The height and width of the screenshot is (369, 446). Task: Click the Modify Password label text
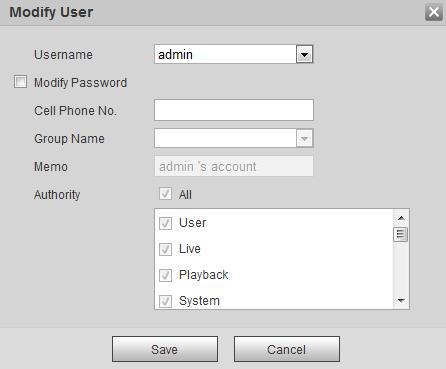click(x=80, y=83)
